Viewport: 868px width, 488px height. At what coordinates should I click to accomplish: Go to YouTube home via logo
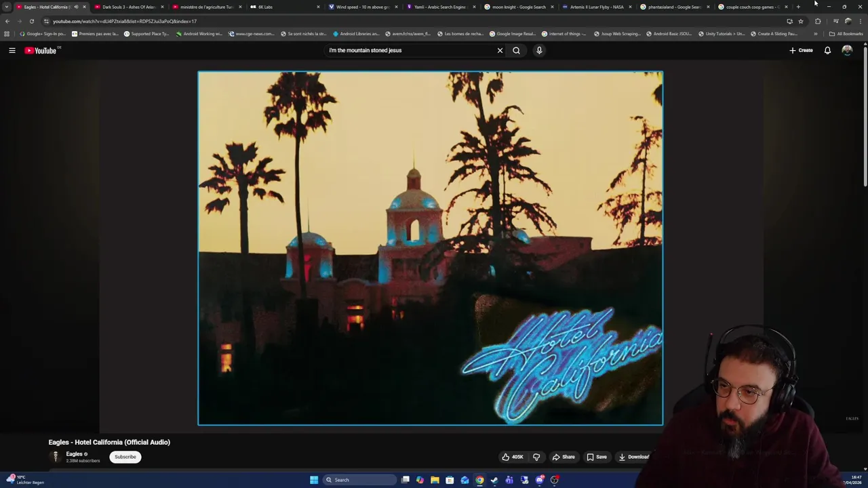tap(41, 50)
